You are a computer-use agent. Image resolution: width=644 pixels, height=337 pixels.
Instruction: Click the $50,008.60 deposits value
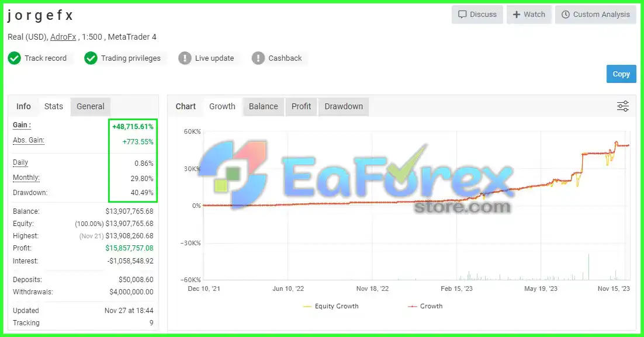[136, 280]
